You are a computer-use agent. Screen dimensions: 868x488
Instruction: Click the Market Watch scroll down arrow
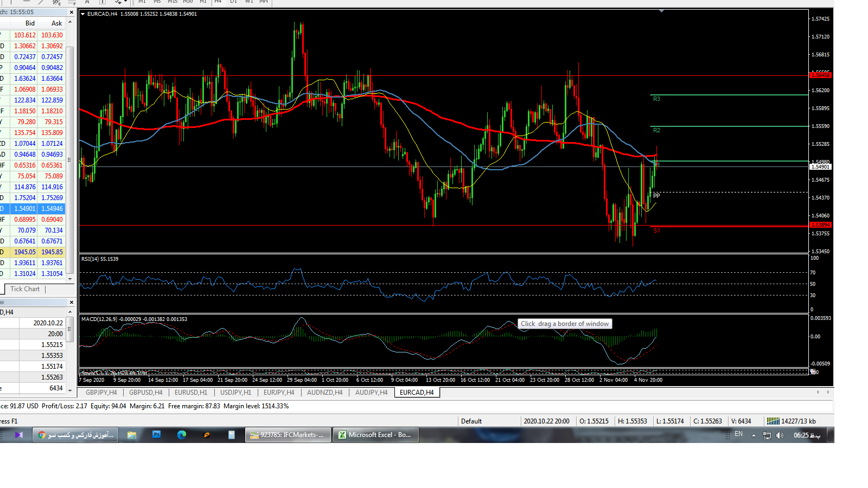[70, 279]
